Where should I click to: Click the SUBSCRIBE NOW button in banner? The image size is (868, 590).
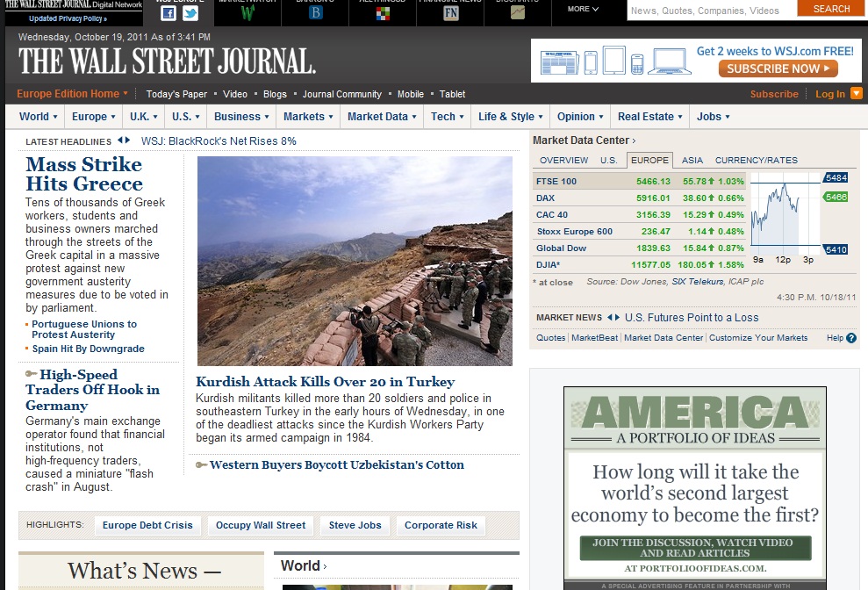tap(778, 68)
